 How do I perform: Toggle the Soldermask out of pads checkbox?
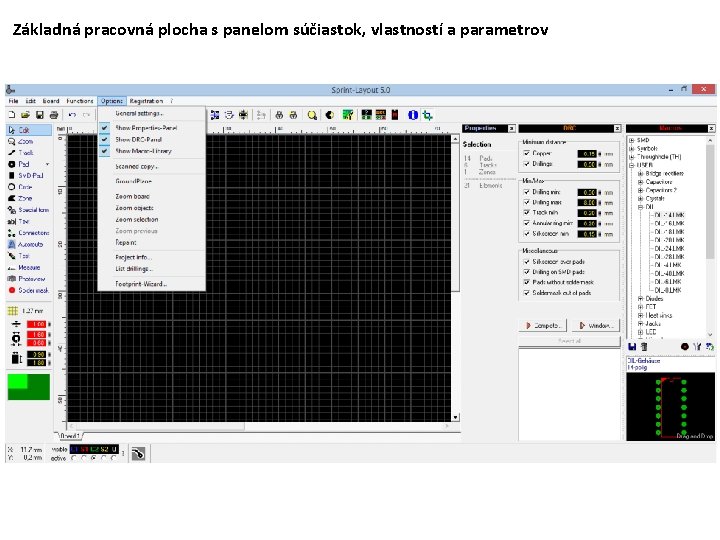pos(527,292)
